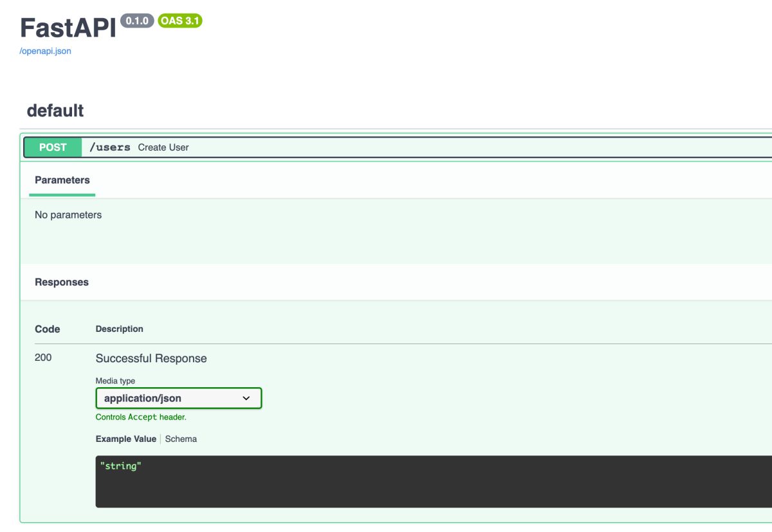Click the Description column header
This screenshot has width=772, height=532.
(x=120, y=329)
